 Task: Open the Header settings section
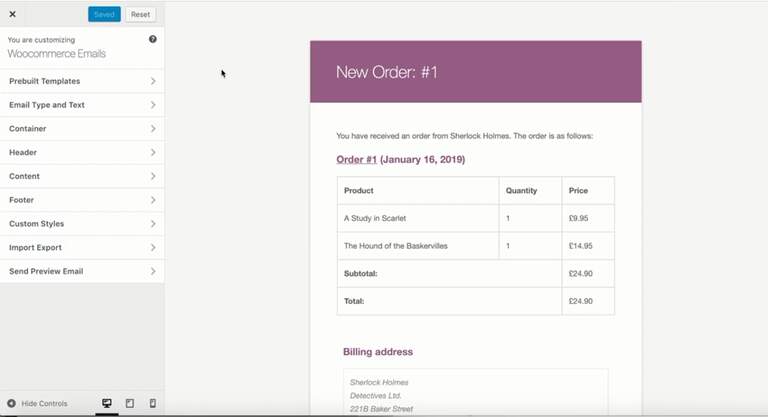pos(82,152)
